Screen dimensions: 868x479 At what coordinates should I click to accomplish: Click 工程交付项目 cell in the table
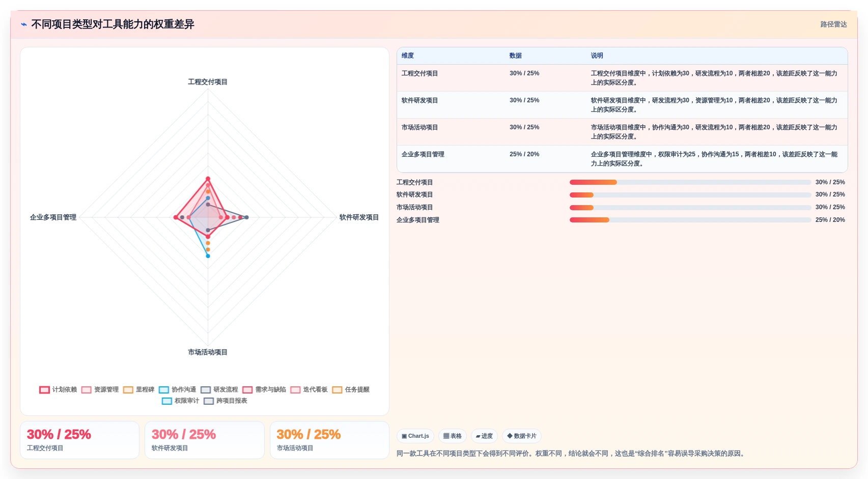click(420, 73)
